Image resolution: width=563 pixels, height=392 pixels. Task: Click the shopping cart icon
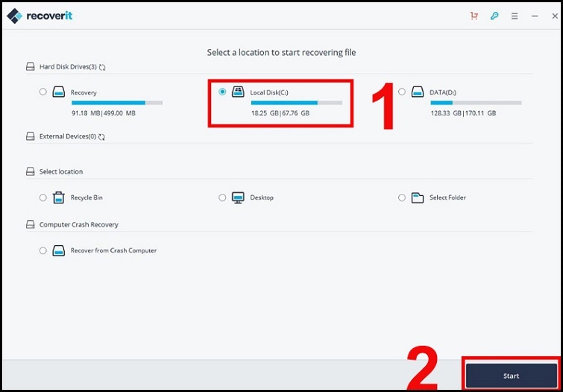[x=474, y=16]
